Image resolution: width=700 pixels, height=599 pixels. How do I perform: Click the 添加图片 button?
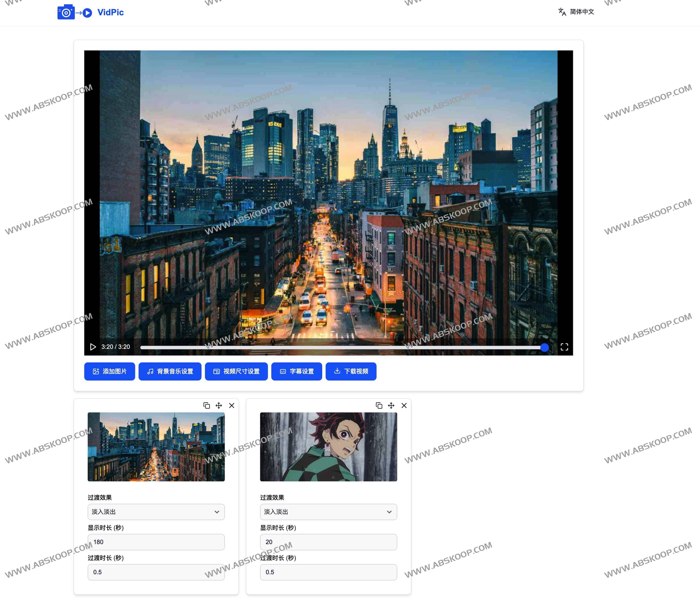click(x=109, y=371)
